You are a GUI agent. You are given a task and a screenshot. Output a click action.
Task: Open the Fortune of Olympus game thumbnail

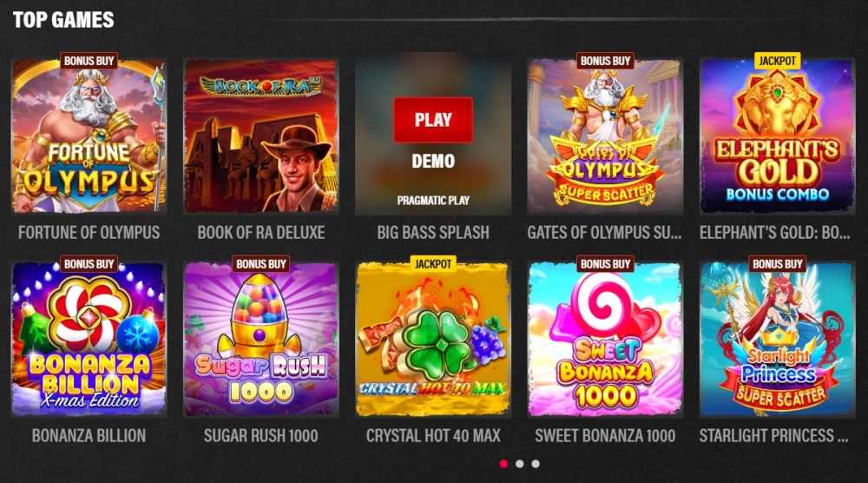(89, 136)
